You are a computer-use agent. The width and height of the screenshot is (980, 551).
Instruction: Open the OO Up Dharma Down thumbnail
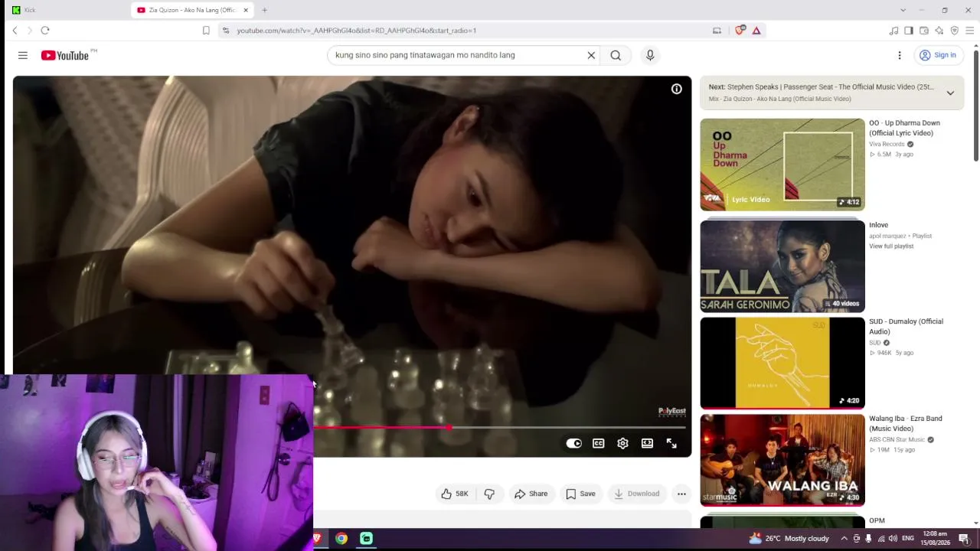(x=782, y=165)
